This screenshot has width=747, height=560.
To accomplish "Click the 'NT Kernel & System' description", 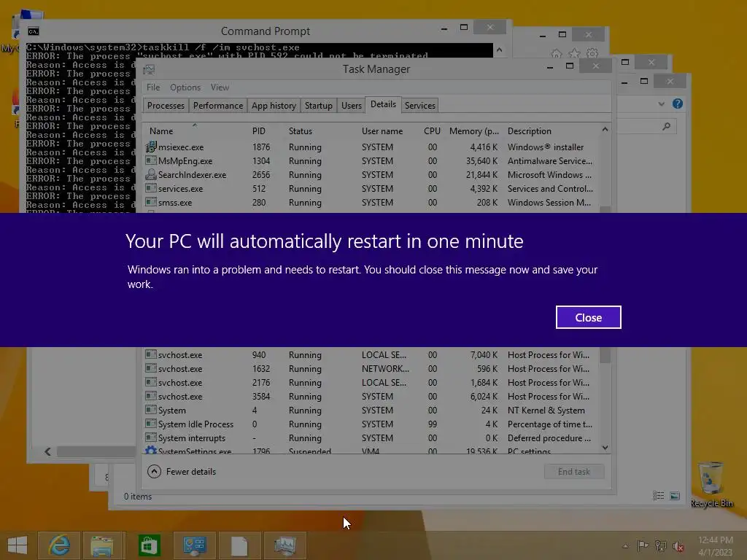I will tap(546, 410).
